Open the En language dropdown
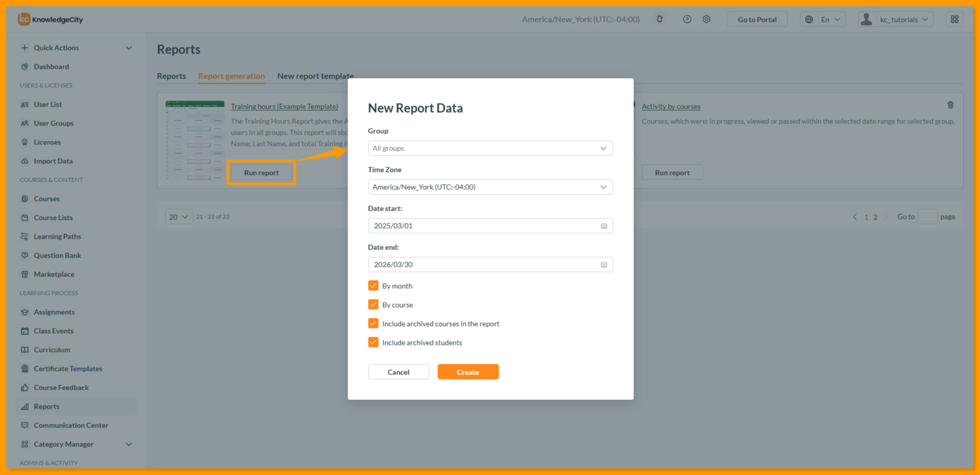This screenshot has width=980, height=475. click(823, 19)
